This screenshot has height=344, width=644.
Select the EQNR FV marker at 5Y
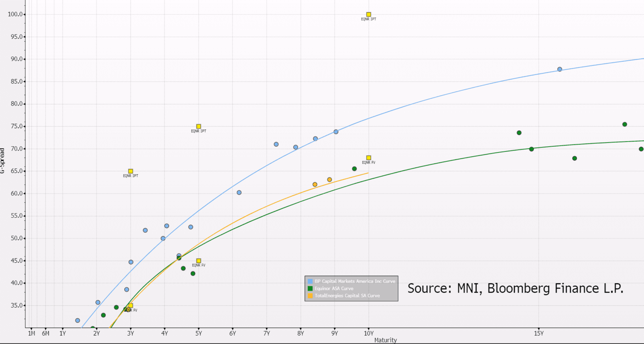(198, 261)
